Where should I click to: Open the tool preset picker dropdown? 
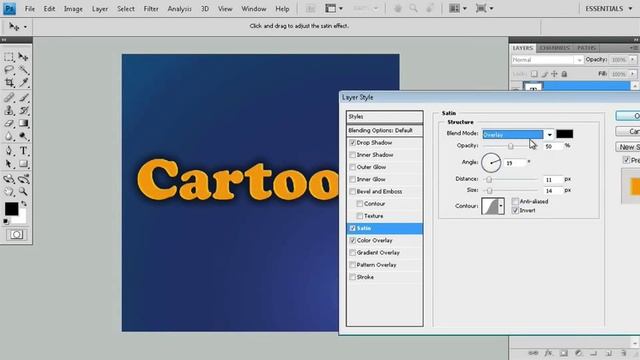click(x=18, y=27)
